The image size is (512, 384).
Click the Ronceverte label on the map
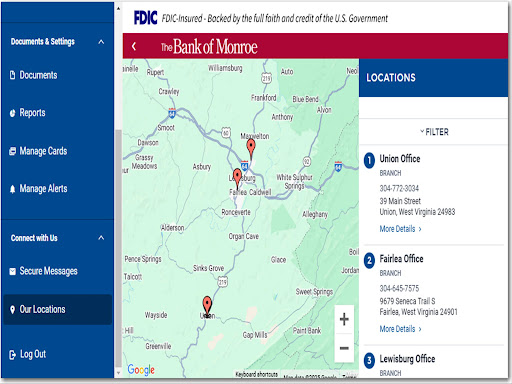(236, 212)
